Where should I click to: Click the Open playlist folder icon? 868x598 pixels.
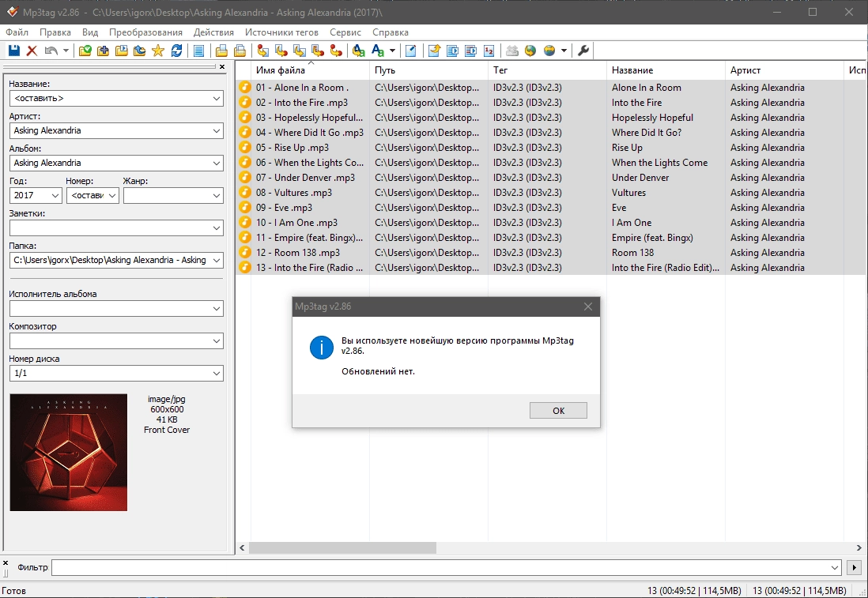pyautogui.click(x=121, y=51)
